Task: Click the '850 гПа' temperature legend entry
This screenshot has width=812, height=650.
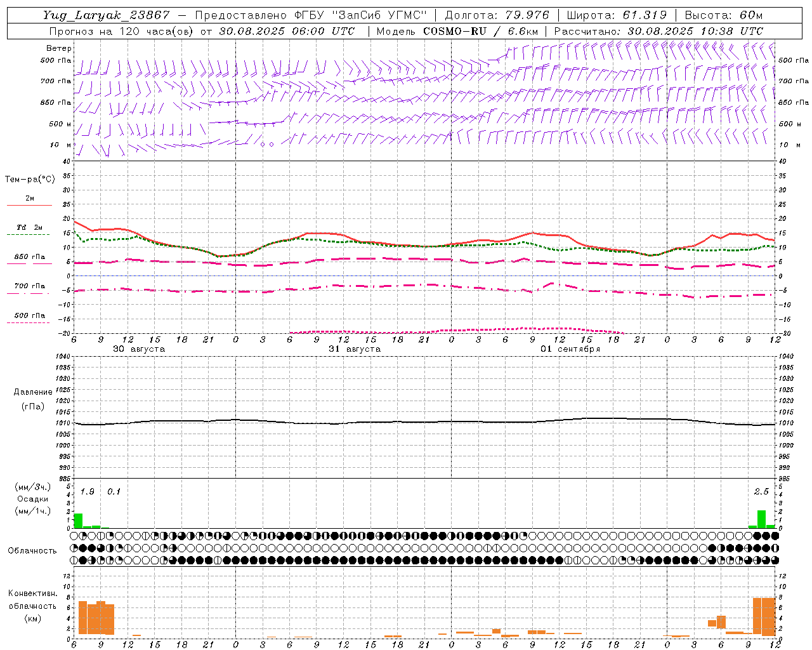Action: pyautogui.click(x=30, y=257)
